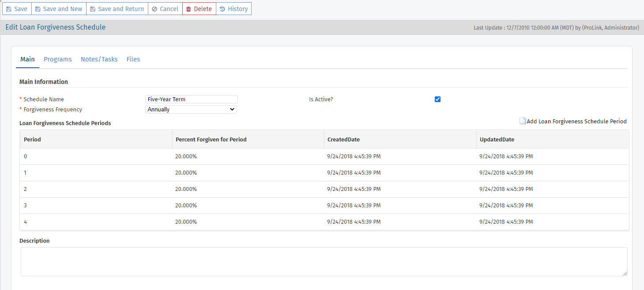644x290 pixels.
Task: Open the Notes/Tasks tab
Action: tap(99, 59)
